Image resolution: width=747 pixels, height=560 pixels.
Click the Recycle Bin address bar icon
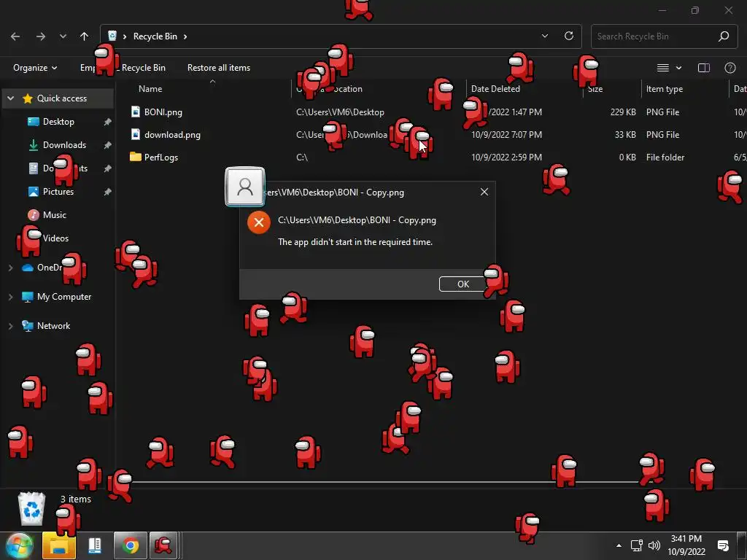click(112, 36)
